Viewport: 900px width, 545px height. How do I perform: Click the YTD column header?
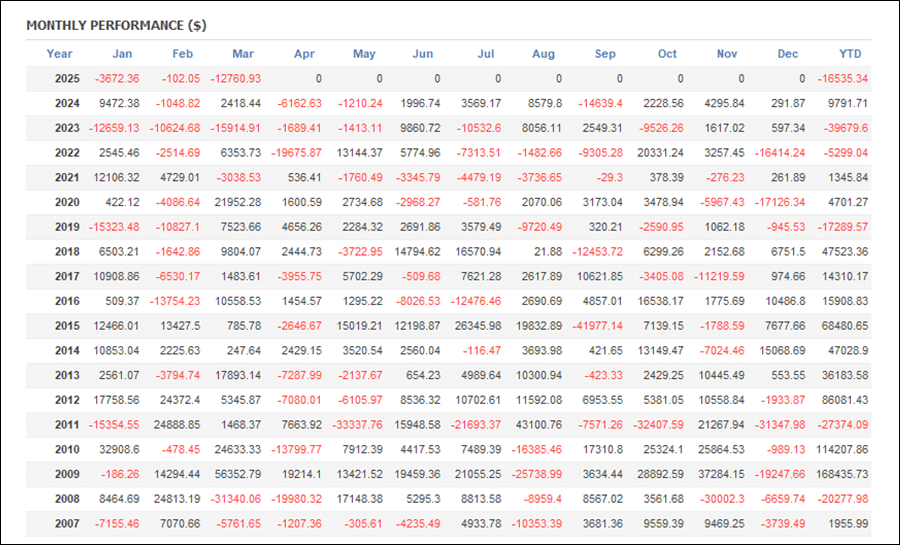click(x=850, y=54)
